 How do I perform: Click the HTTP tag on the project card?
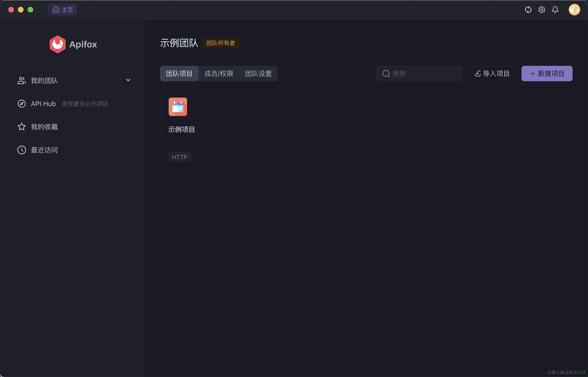(179, 157)
